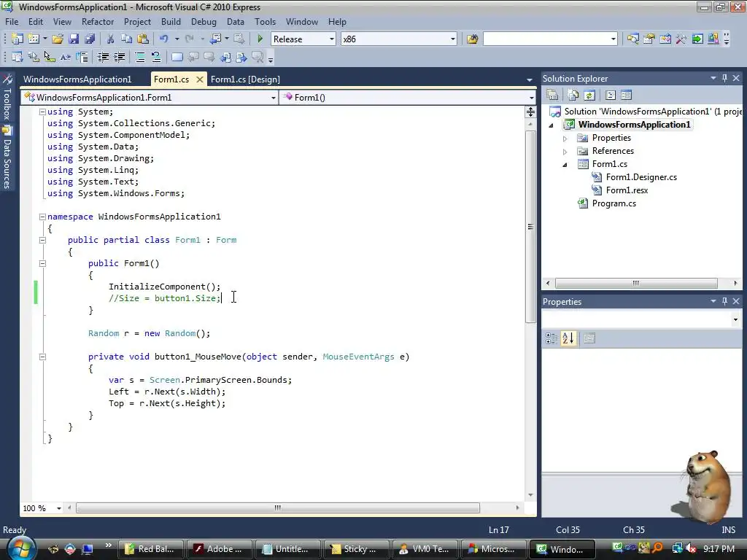Select Form1.Designer.cs in Solution Explorer
Viewport: 747px width, 560px height.
(x=641, y=177)
